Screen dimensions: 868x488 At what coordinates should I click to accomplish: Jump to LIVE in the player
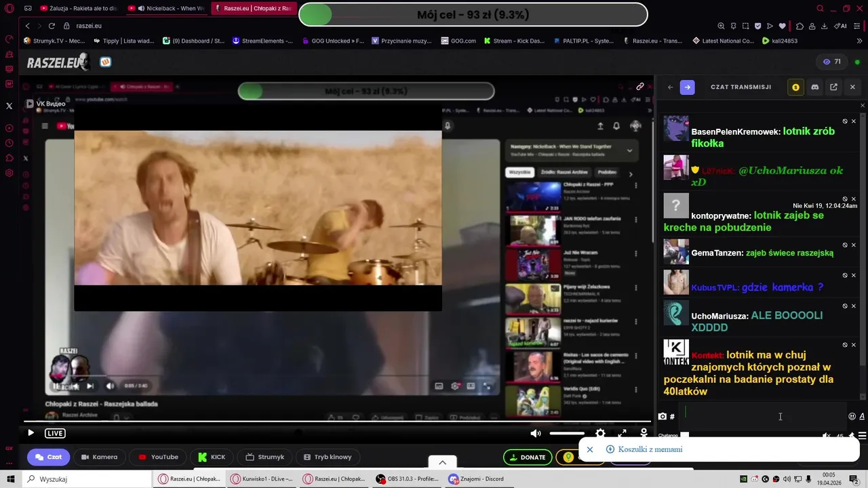56,433
